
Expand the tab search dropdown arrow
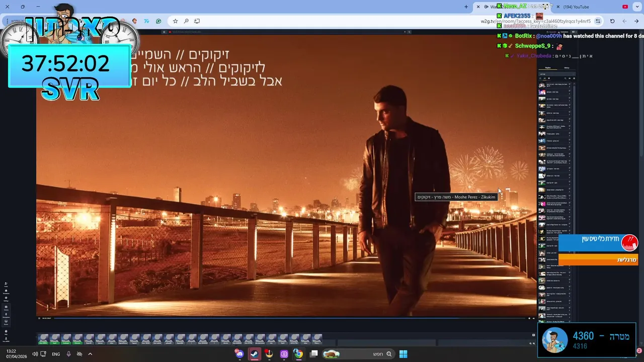pos(637,7)
